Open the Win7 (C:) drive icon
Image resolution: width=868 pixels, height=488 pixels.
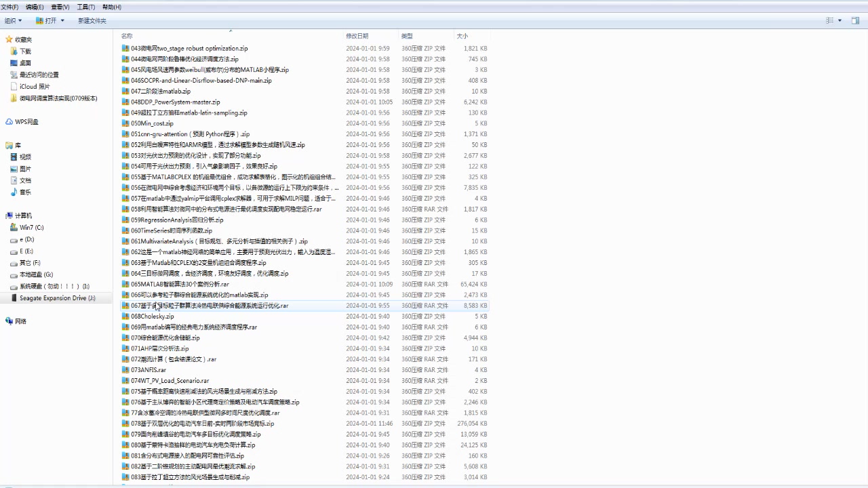(14, 228)
